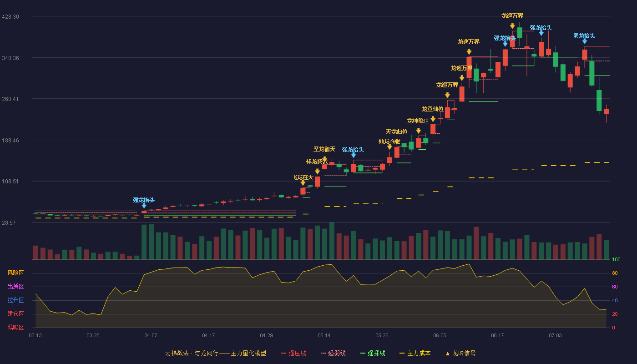The image size is (637, 364).
Task: Toggle the 龙吟信号 legend entry
Action: [x=460, y=353]
